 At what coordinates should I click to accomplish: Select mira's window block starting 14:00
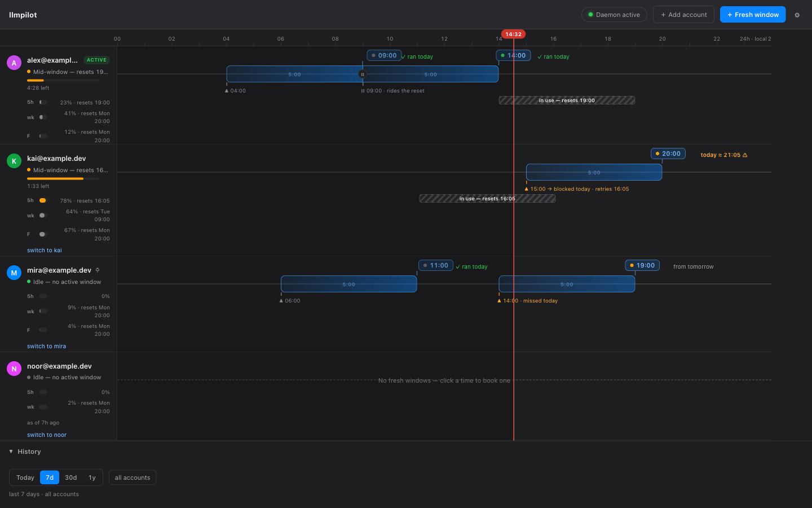567,284
